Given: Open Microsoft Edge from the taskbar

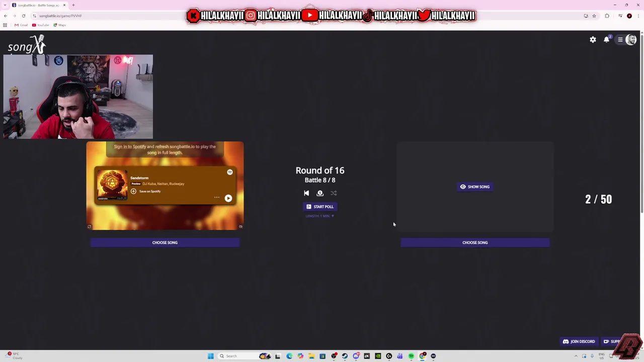Looking at the screenshot, I should 289,356.
